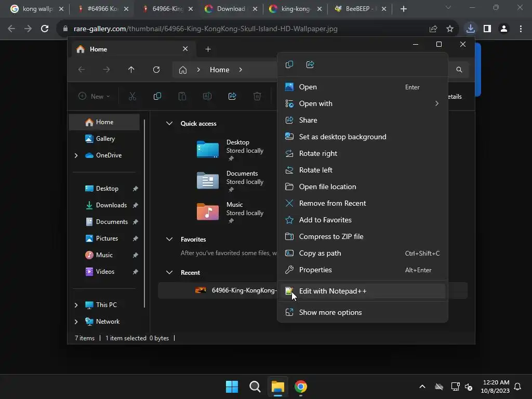Click Explorer's Back arrow

pyautogui.click(x=82, y=70)
